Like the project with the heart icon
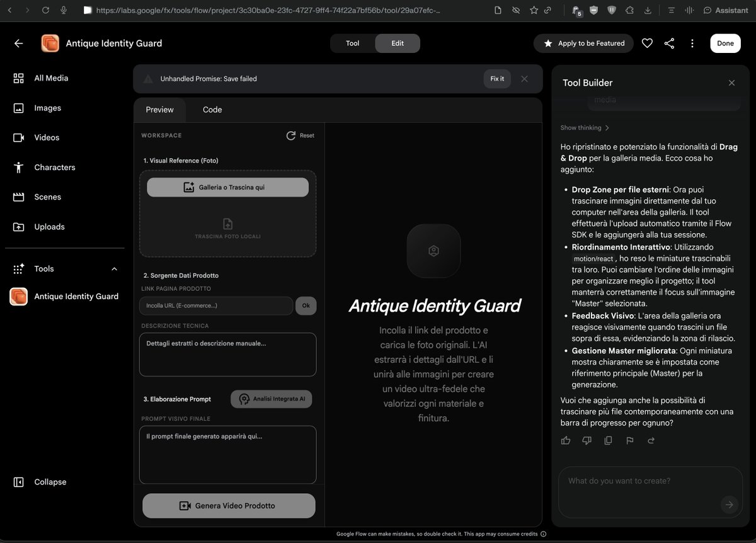The width and height of the screenshot is (756, 543). (x=647, y=43)
